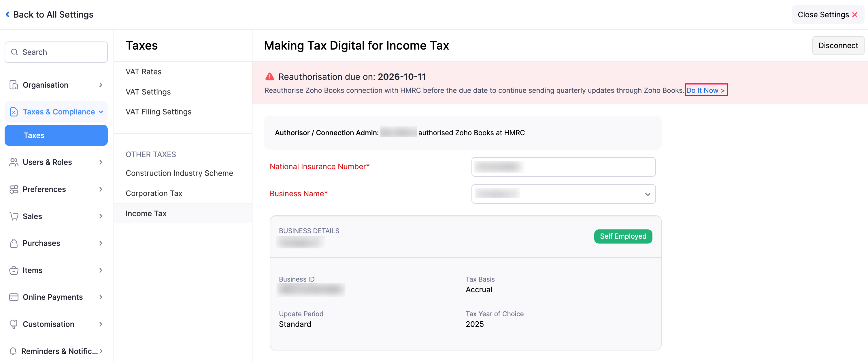This screenshot has height=362, width=868.
Task: Click the Online Payments card icon
Action: [14, 297]
